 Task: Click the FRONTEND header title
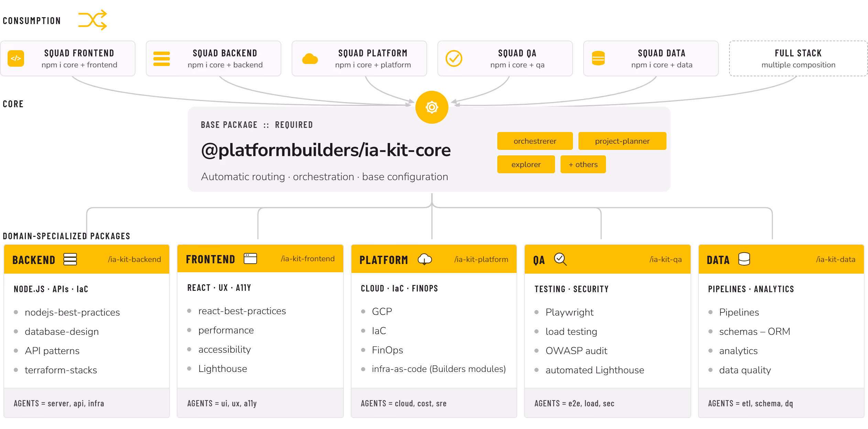click(210, 259)
